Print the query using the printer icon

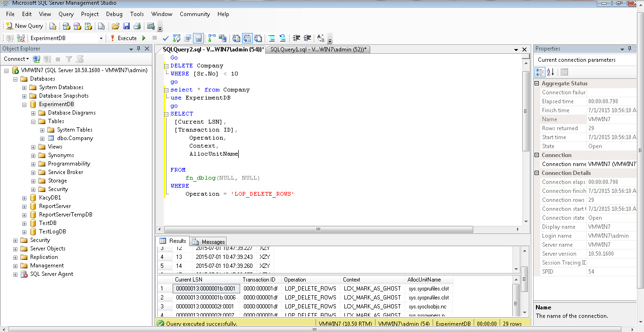point(137,26)
